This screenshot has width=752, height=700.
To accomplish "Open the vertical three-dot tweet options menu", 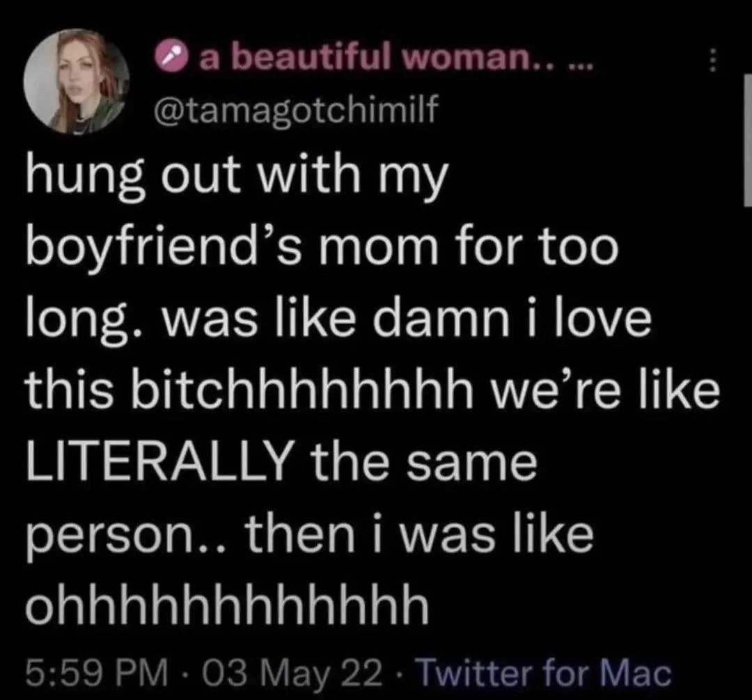I will pos(713,60).
